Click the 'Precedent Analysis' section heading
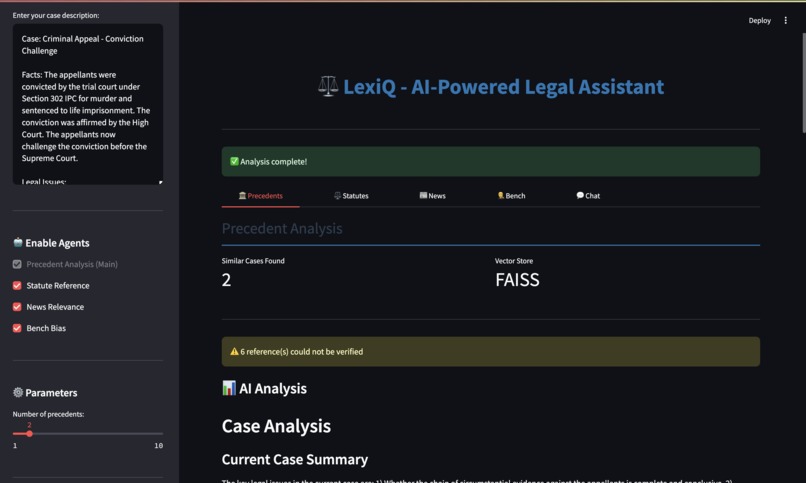Screen dimensions: 806x483 pos(282,228)
